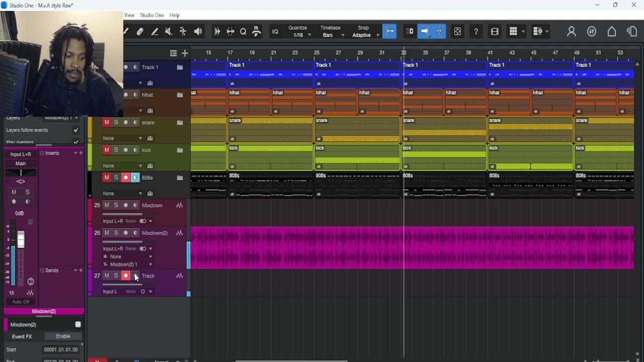The width and height of the screenshot is (644, 362).
Task: Click the Ripple Edit icon left of Autoscroll
Action: 410,31
